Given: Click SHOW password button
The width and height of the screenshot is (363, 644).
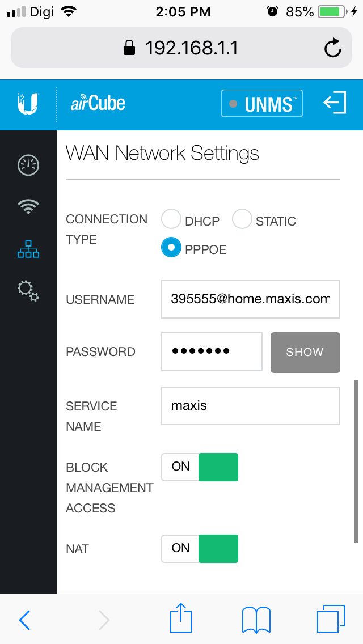Looking at the screenshot, I should pyautogui.click(x=305, y=352).
